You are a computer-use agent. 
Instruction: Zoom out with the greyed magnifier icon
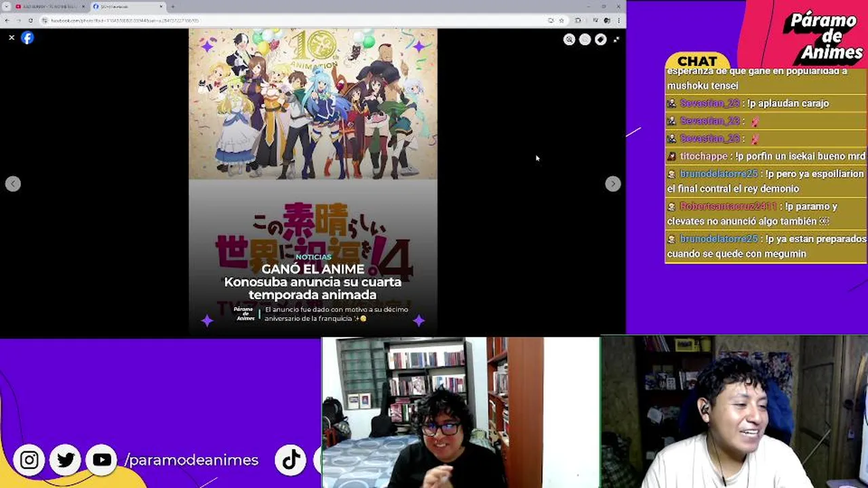pyautogui.click(x=585, y=39)
